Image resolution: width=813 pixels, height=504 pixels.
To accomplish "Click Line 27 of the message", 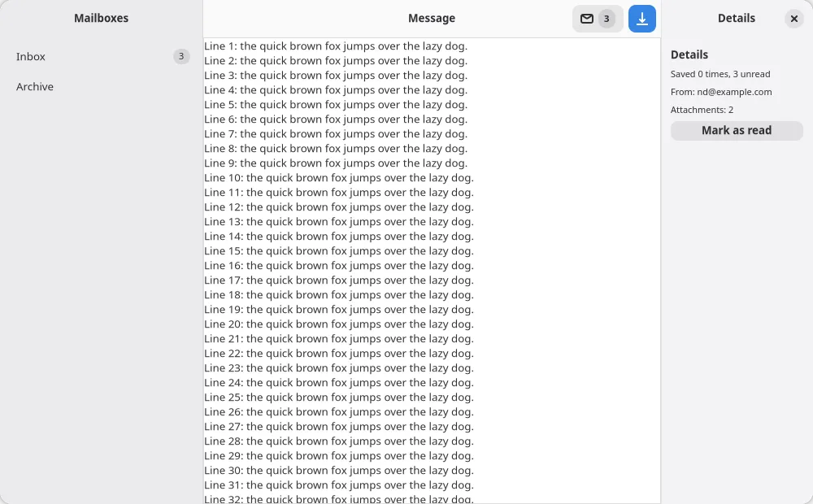I will click(338, 426).
